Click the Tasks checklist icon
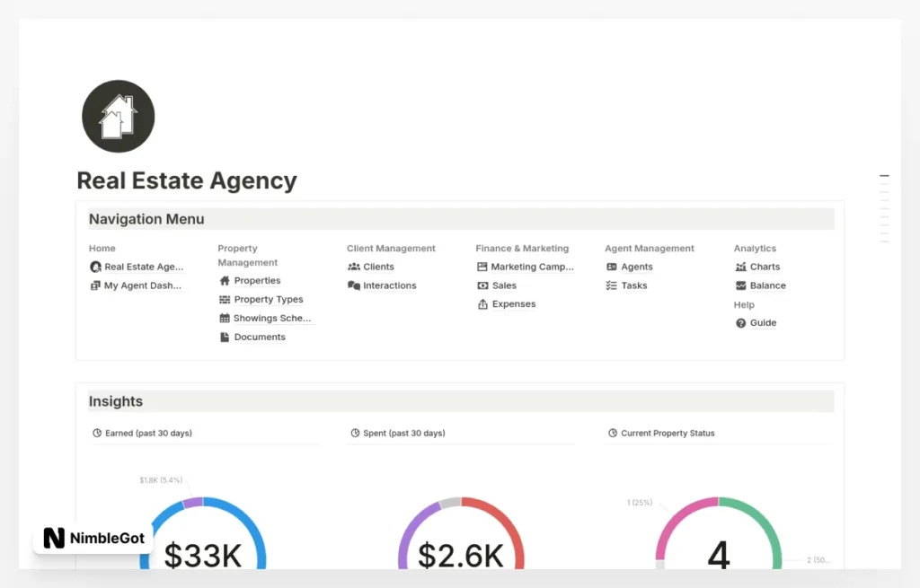Image resolution: width=920 pixels, height=588 pixels. pos(612,285)
